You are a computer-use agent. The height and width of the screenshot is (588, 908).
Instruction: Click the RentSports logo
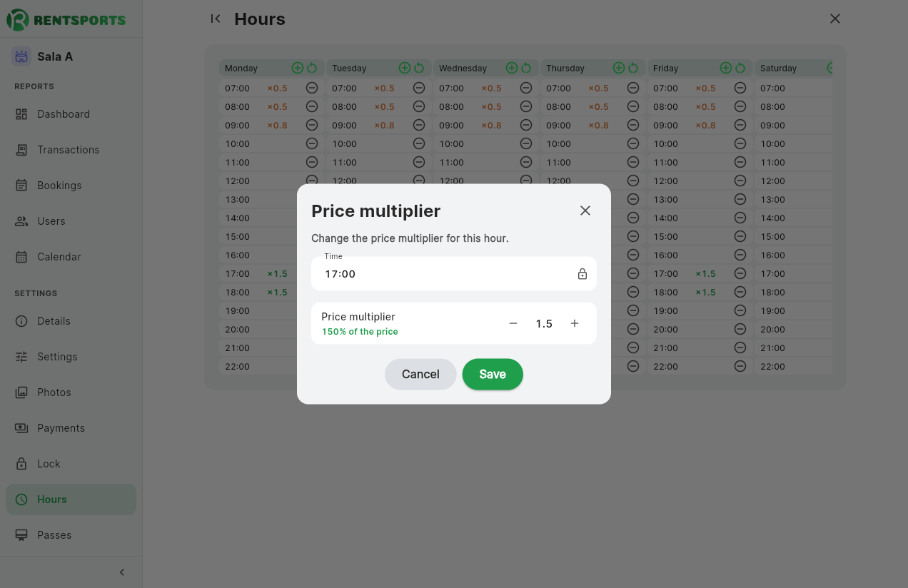(x=66, y=19)
